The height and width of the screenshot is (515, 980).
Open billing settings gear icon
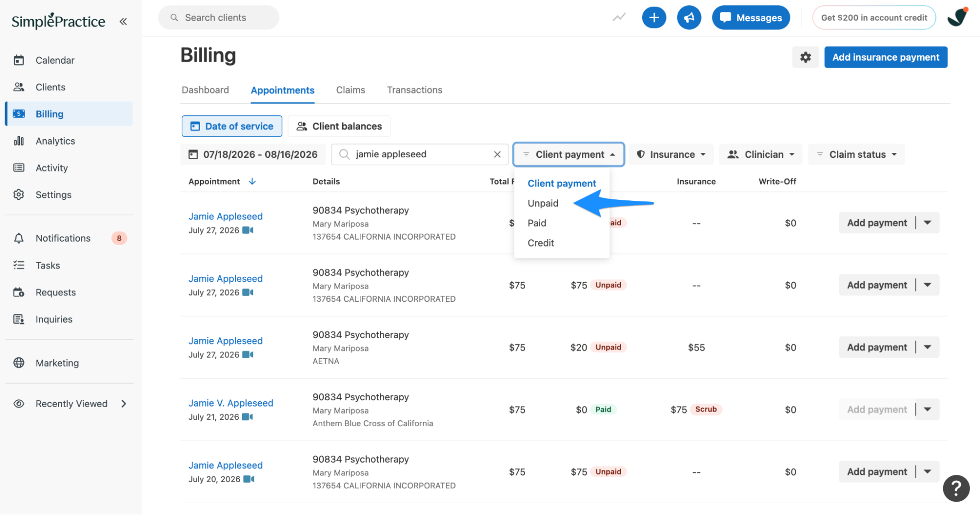(805, 57)
